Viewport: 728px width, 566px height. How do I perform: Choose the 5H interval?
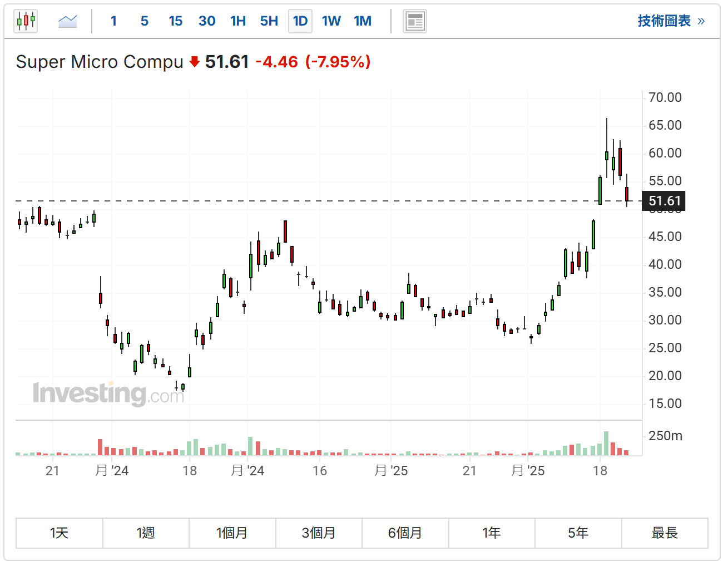(x=269, y=21)
